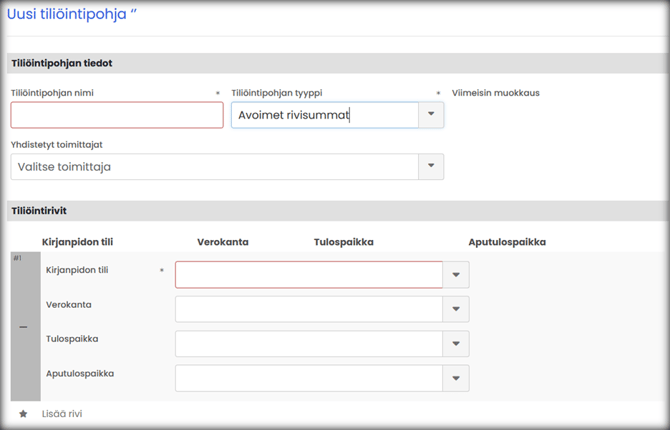
Task: Open the Tiliöintipohjan tyyppi dropdown arrow
Action: (431, 115)
